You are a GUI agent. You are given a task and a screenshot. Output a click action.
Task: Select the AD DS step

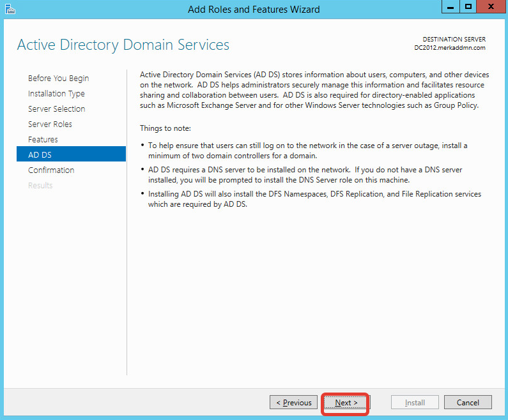click(x=71, y=154)
